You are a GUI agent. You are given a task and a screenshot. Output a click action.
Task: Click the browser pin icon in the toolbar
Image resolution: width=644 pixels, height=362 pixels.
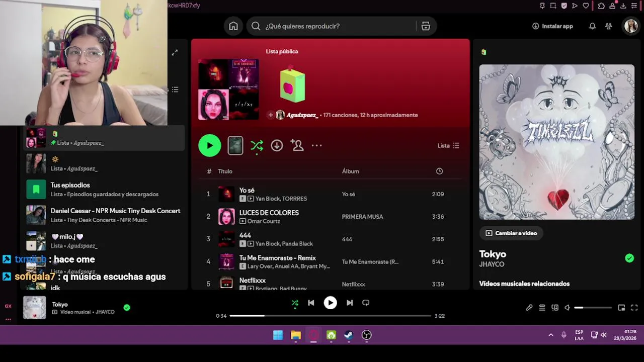542,6
